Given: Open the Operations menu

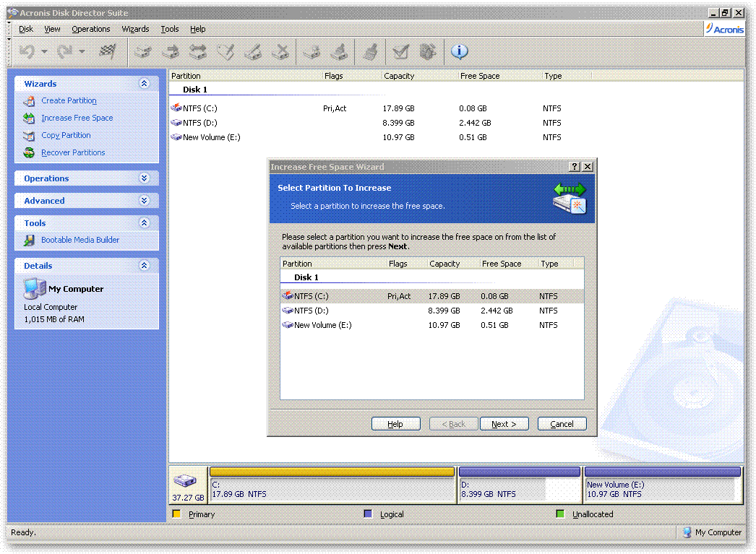Looking at the screenshot, I should pos(90,29).
